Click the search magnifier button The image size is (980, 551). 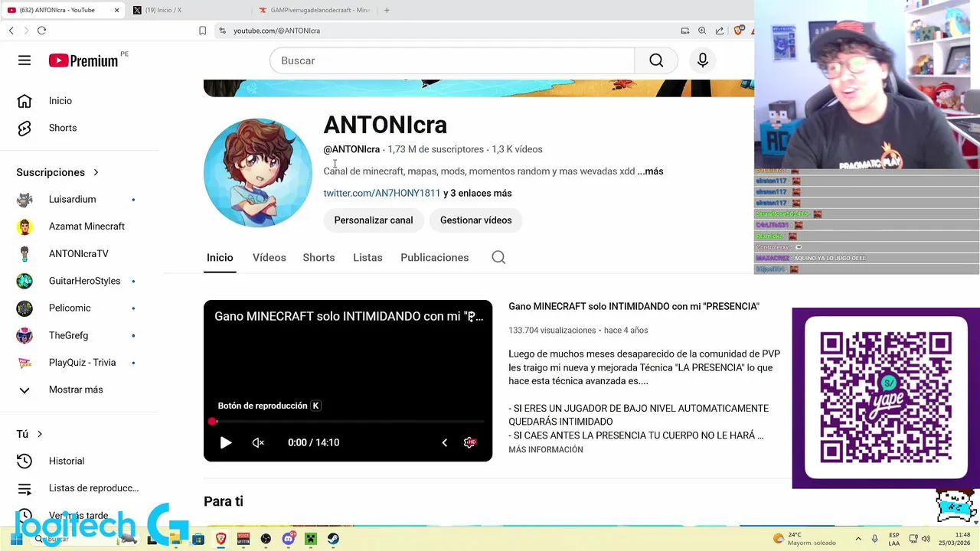tap(656, 60)
